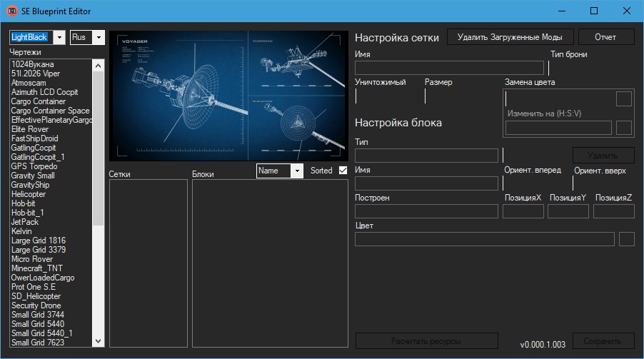Click the Удалить Загруженные Моды button
This screenshot has height=359, width=644.
click(x=510, y=37)
